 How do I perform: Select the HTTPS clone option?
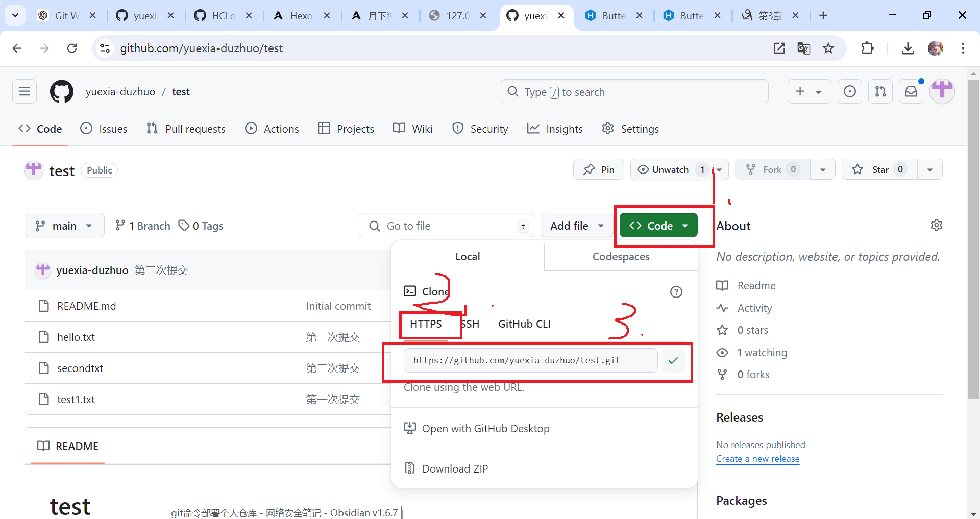[426, 324]
